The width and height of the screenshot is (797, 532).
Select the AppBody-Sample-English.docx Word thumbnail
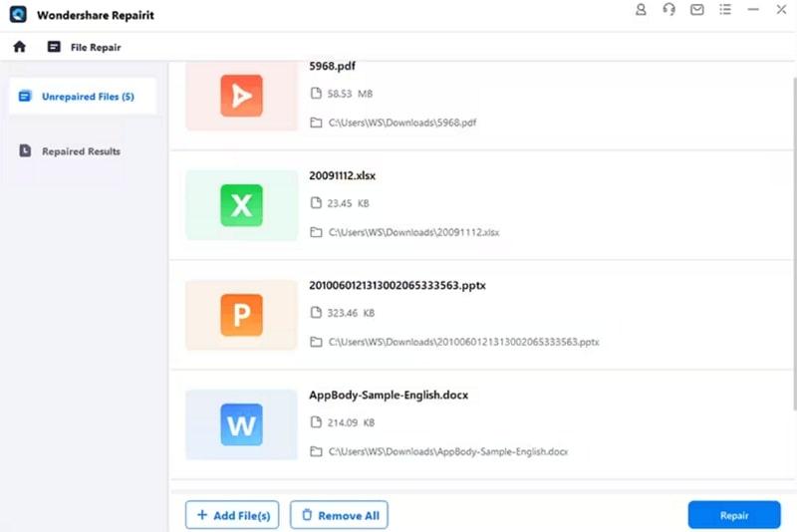click(x=241, y=424)
